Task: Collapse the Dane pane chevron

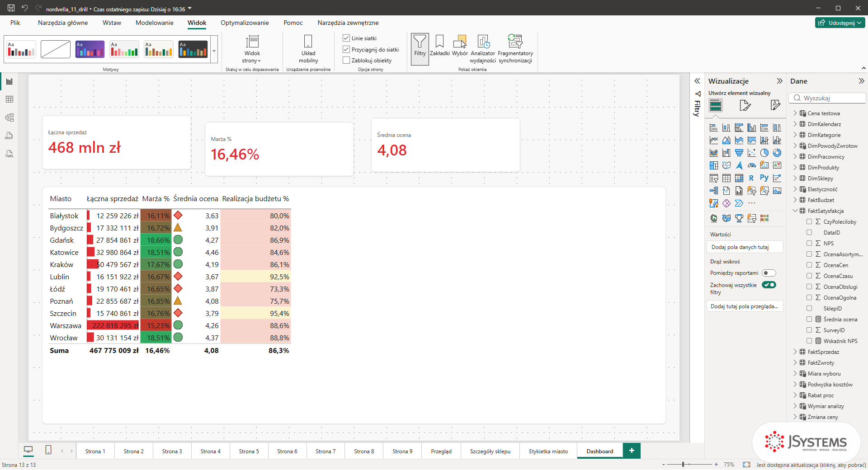Action: [x=861, y=81]
